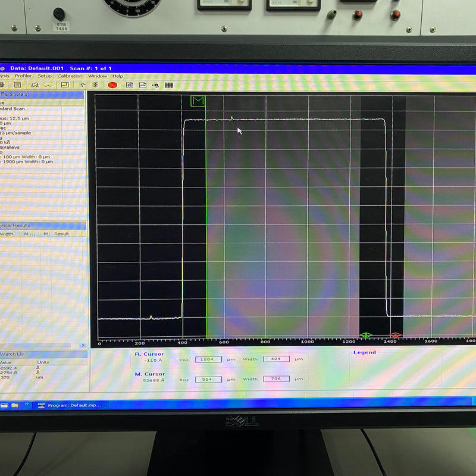The width and height of the screenshot is (476, 476).
Task: Click the R. Cursor Width field
Action: click(x=276, y=359)
